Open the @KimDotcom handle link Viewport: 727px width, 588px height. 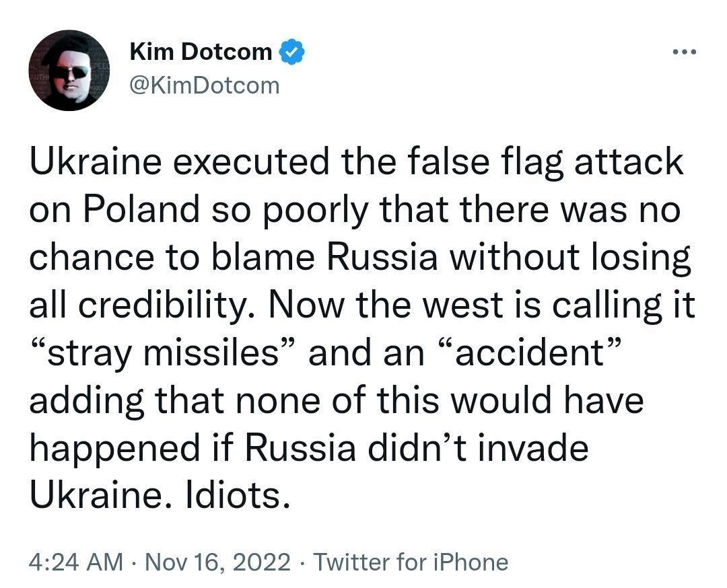pyautogui.click(x=205, y=85)
